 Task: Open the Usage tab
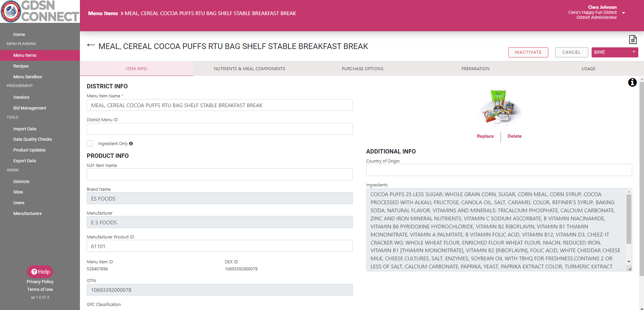(x=588, y=69)
